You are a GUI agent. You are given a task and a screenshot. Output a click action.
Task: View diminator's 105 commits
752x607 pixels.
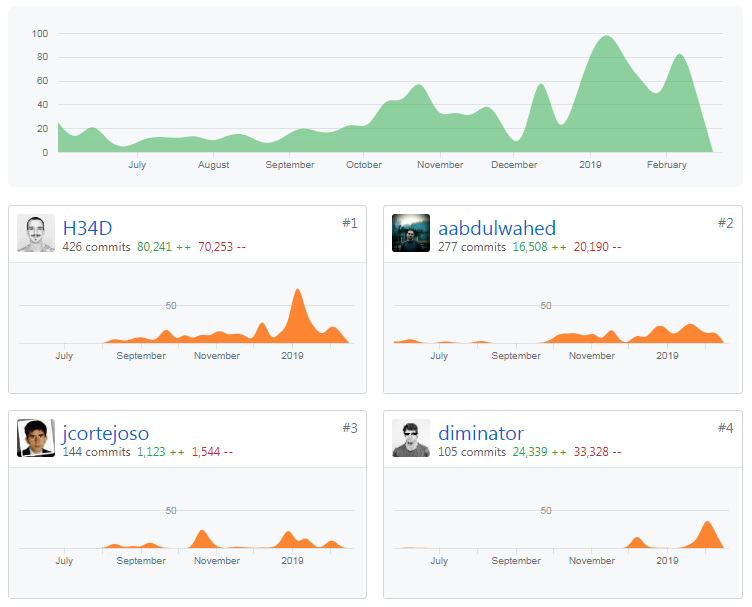[x=472, y=452]
